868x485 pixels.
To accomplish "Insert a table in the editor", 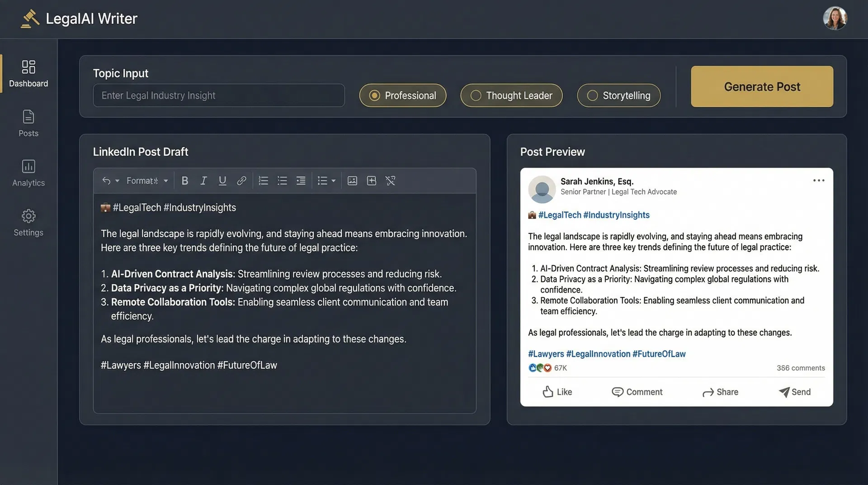I will point(371,180).
